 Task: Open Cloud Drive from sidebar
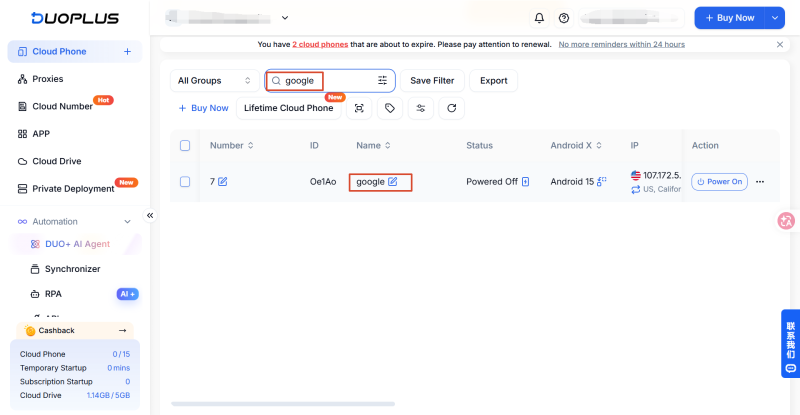57,161
